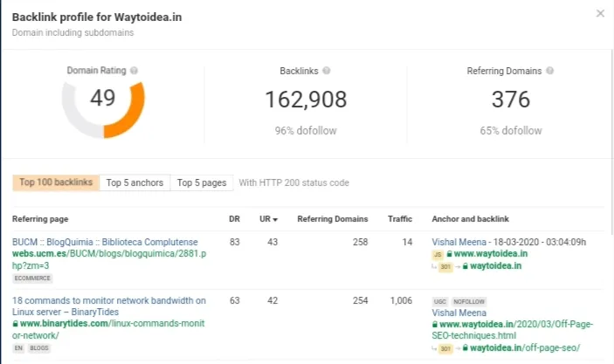The height and width of the screenshot is (364, 614).
Task: Switch to the Top 5 anchors tab
Action: pos(135,182)
